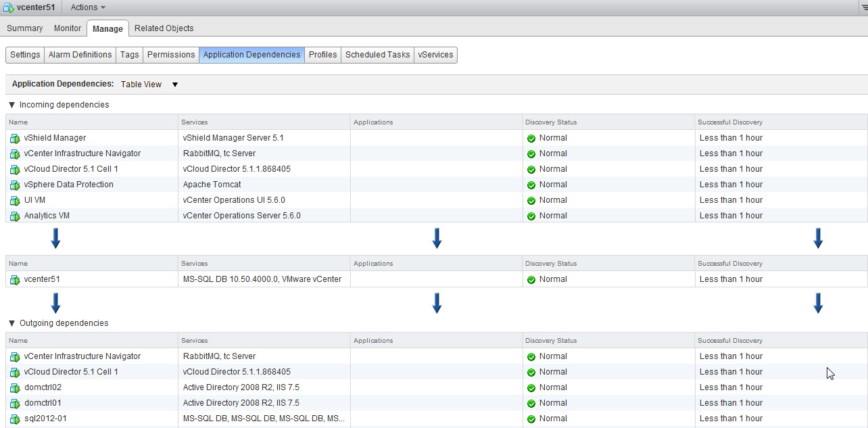Select the Analytics VM row name

[x=47, y=216]
